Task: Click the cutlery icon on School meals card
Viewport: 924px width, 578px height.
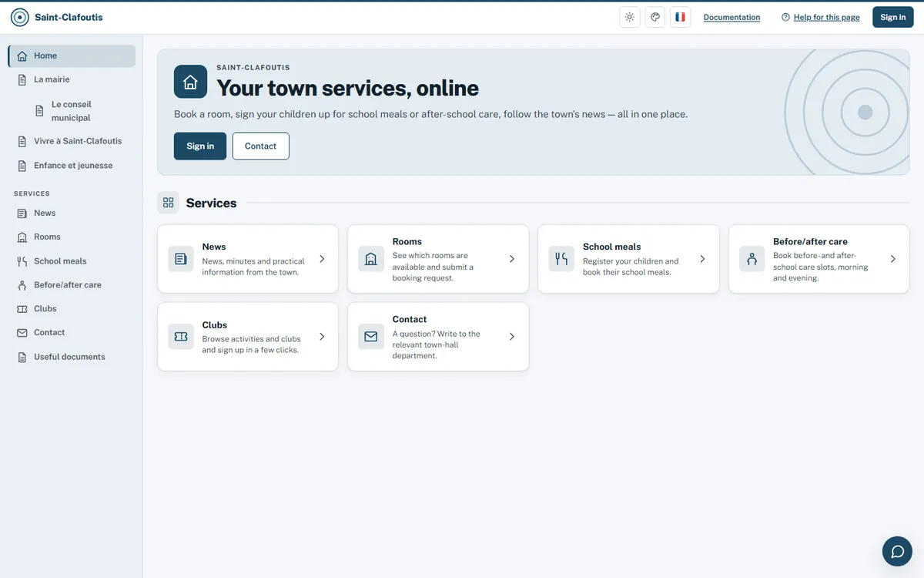Action: (561, 259)
